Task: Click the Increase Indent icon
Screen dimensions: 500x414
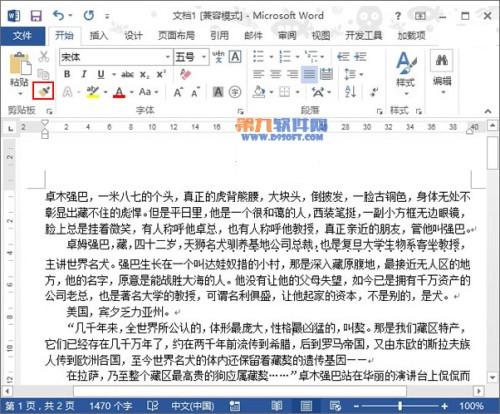Action: [360, 57]
